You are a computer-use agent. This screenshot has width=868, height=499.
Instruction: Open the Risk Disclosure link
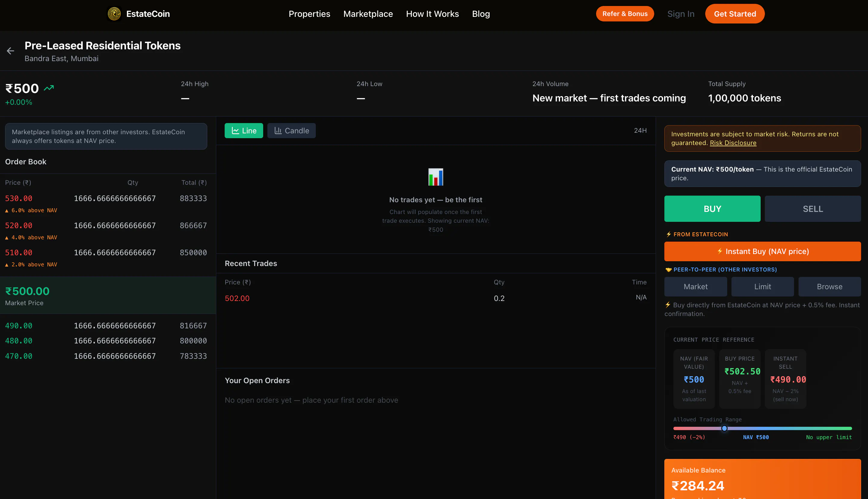coord(733,143)
